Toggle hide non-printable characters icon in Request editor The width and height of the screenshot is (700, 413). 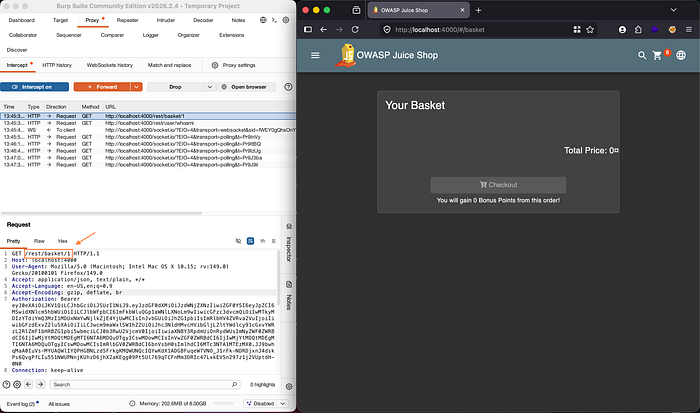point(238,241)
